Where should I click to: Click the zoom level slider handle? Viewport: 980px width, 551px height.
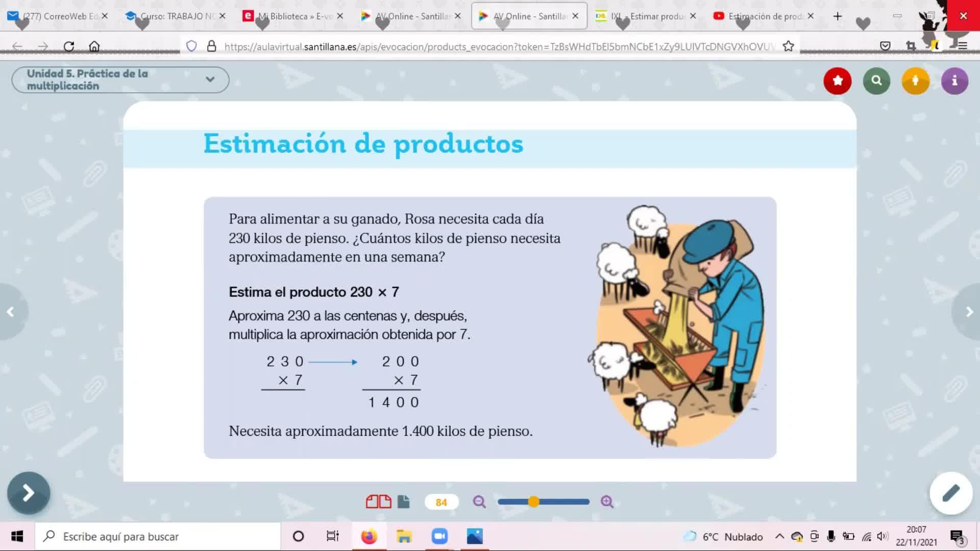point(533,502)
